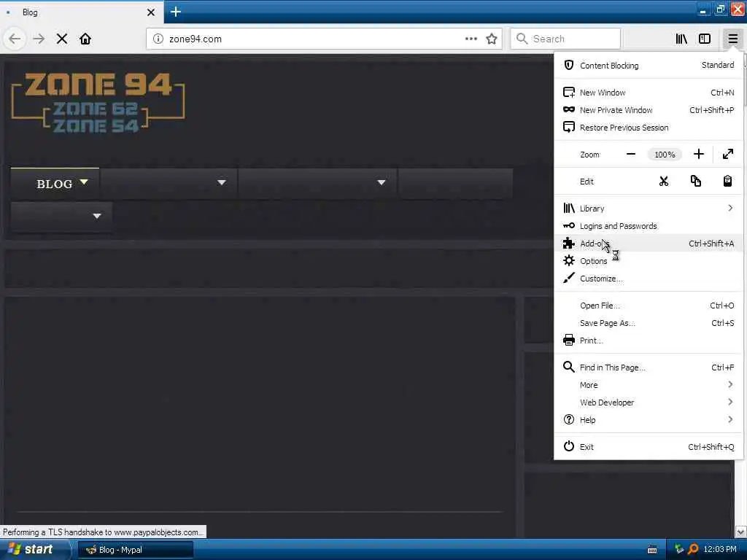Click page scrollbar down arrow

740,532
